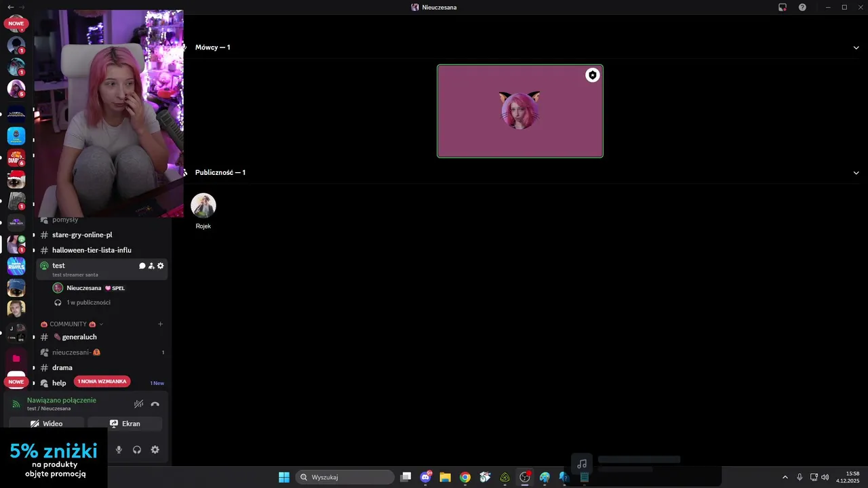Click audience member Rojek avatar
The height and width of the screenshot is (488, 868).
(203, 205)
